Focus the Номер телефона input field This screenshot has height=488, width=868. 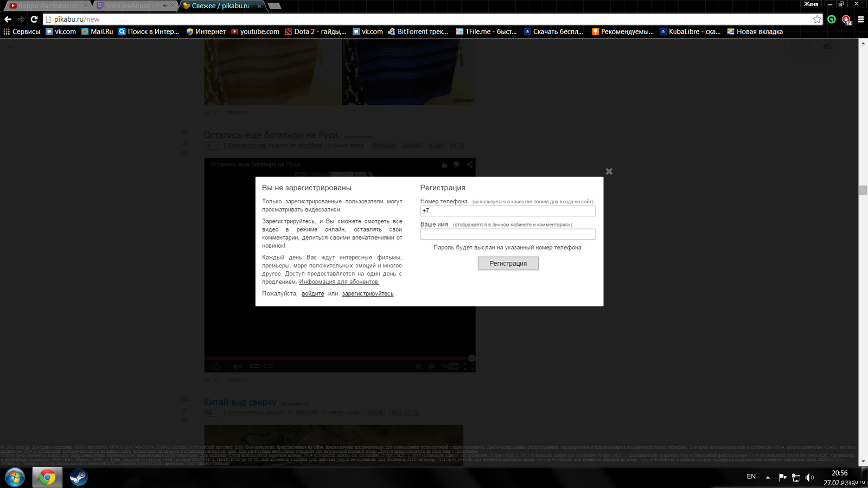pyautogui.click(x=508, y=211)
